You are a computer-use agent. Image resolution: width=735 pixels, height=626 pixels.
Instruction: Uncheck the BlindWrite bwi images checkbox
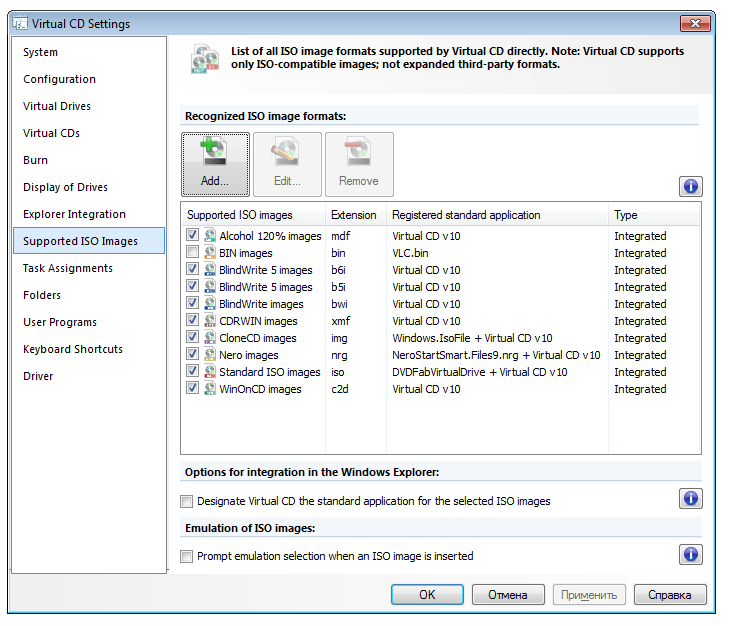pyautogui.click(x=192, y=302)
